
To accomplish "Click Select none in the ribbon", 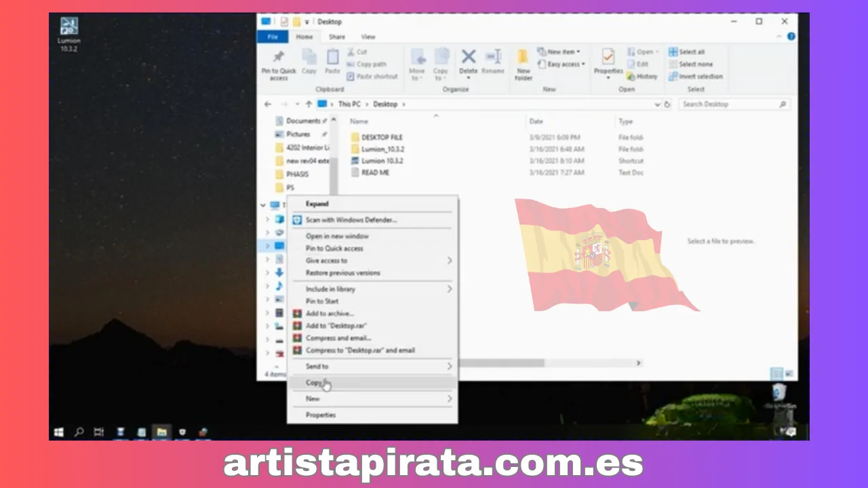I will 690,64.
